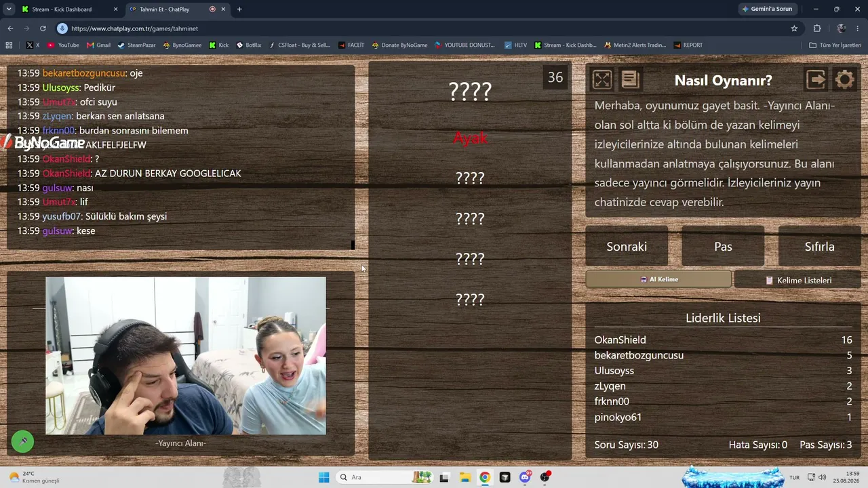868x488 pixels.
Task: Open File Explorer from the taskbar
Action: (465, 477)
